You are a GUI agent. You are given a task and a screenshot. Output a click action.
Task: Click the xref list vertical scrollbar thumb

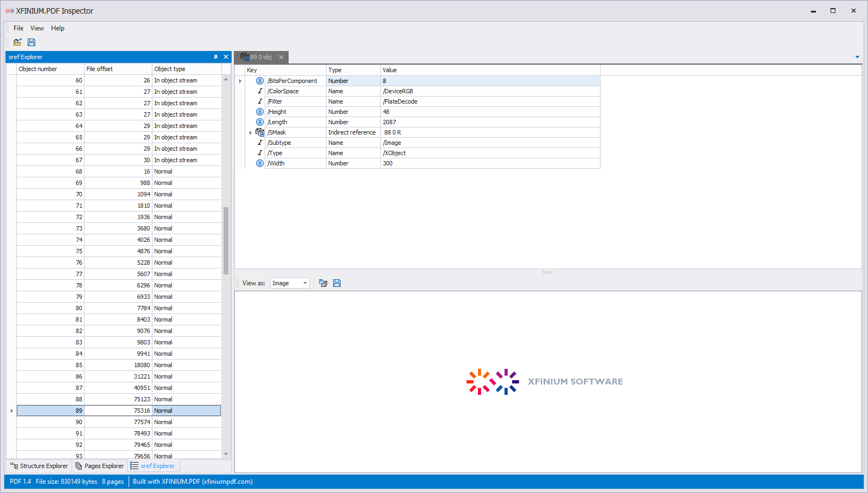226,240
